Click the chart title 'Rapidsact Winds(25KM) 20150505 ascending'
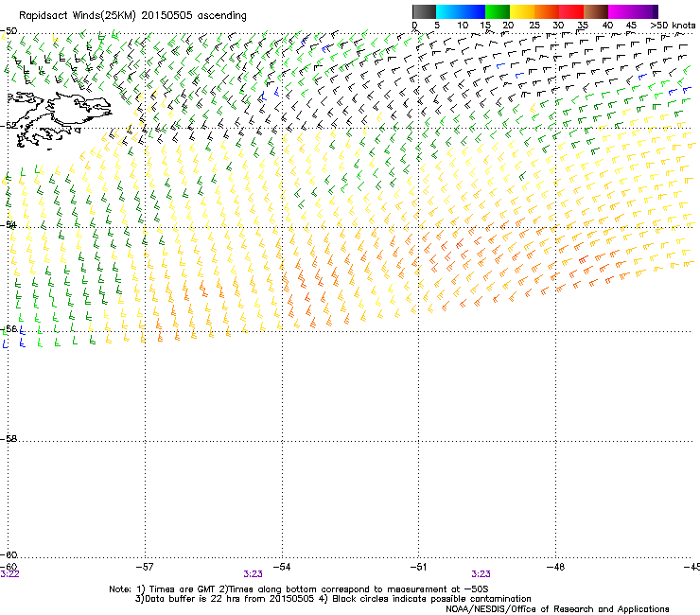This screenshot has height=615, width=700. [132, 16]
